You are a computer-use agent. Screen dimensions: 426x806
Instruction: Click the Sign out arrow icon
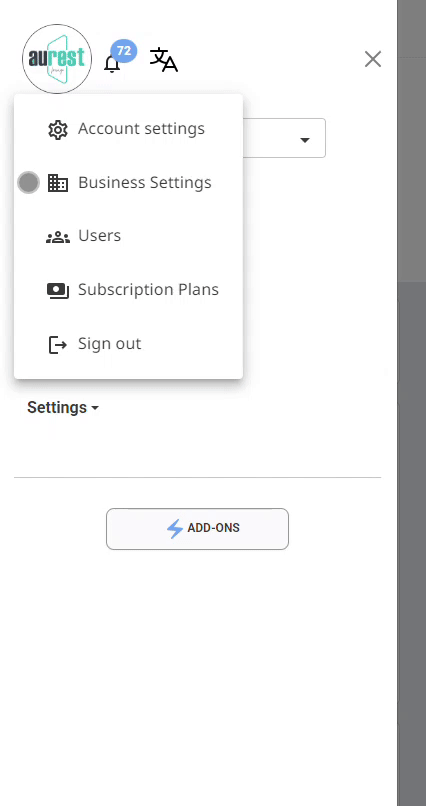point(58,344)
